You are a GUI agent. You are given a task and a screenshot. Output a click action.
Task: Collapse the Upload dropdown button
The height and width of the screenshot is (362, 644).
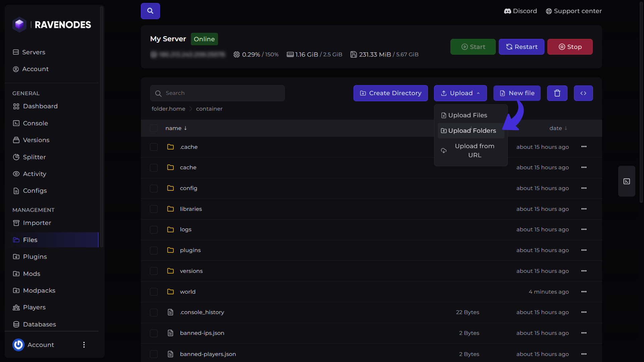(x=460, y=93)
